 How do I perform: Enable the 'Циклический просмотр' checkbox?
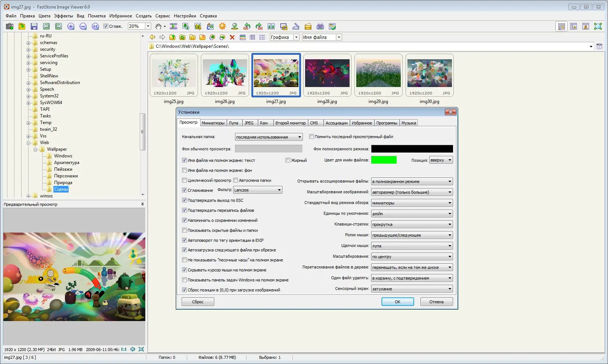(x=184, y=180)
